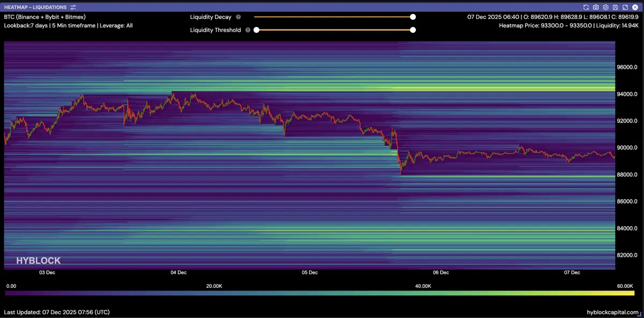The height and width of the screenshot is (318, 644).
Task: Click the 90000.0 price axis label
Action: tap(626, 148)
